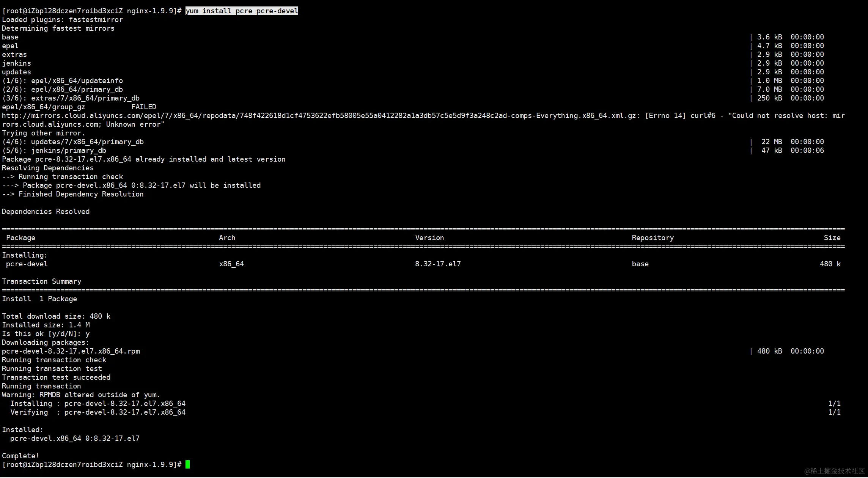
Task: Click 'pcre-devel.x86_64 0:8.32-17.el7 will be installed' line
Action: click(131, 186)
